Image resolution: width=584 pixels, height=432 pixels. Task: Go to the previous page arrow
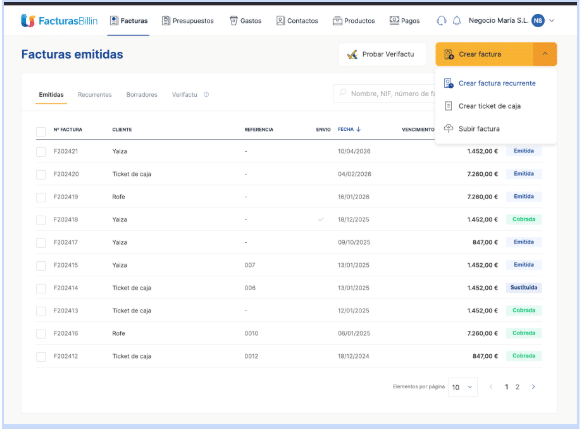491,387
